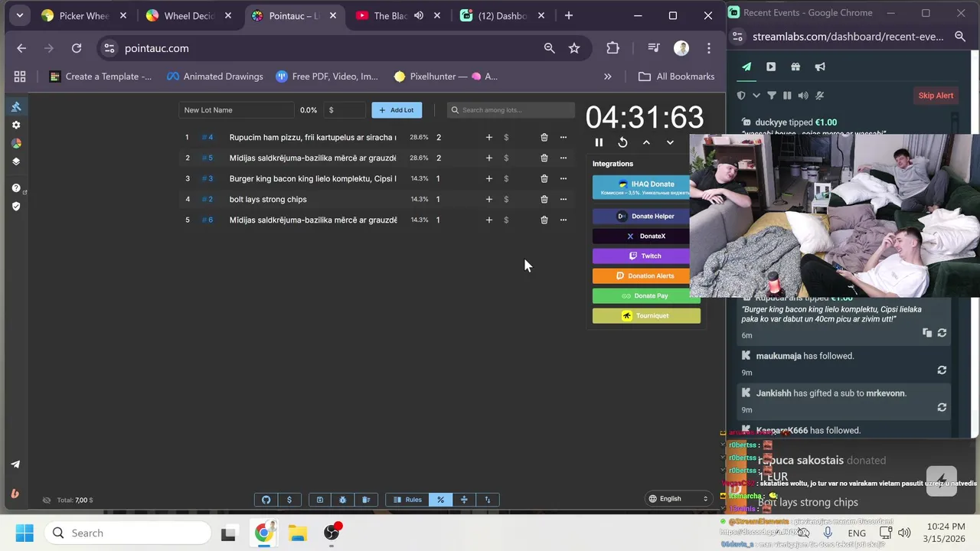Screen dimensions: 980x551
Task: Open the auction gavel page in Pointauc sidebar
Action: (16, 106)
